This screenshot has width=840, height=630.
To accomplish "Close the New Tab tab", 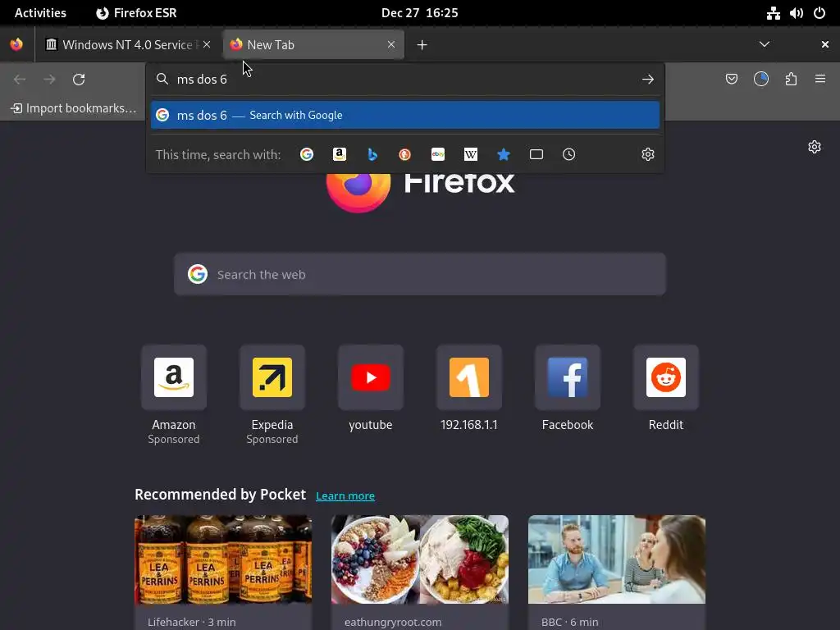I will tap(391, 44).
